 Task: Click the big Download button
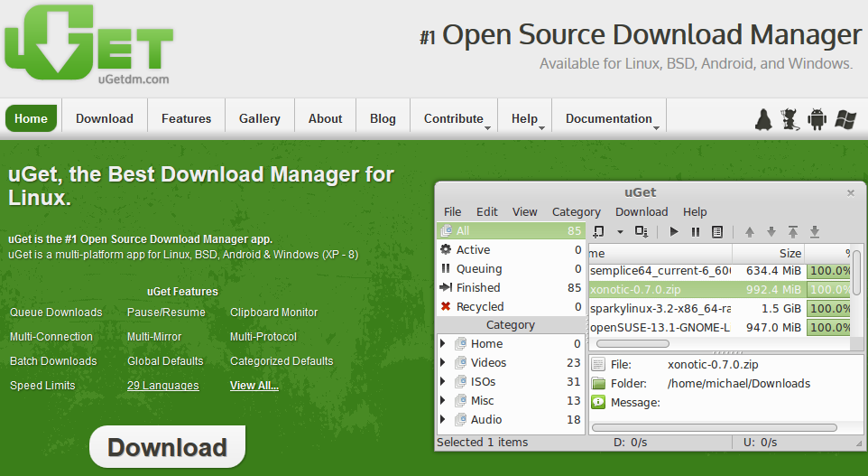point(167,447)
